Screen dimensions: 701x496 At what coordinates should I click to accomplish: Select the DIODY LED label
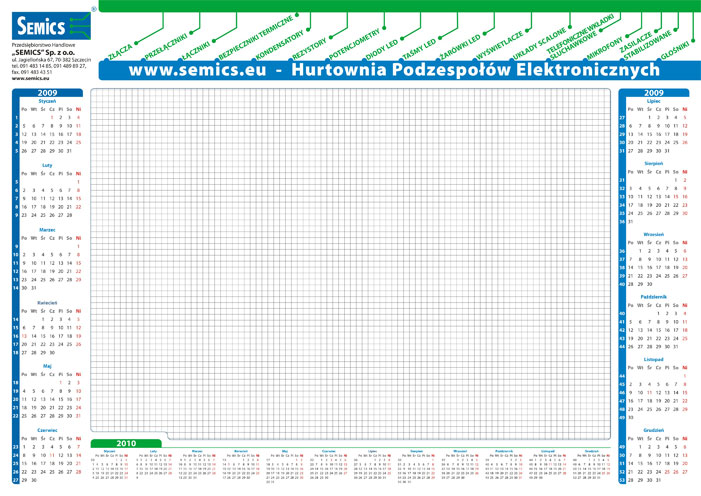(382, 50)
